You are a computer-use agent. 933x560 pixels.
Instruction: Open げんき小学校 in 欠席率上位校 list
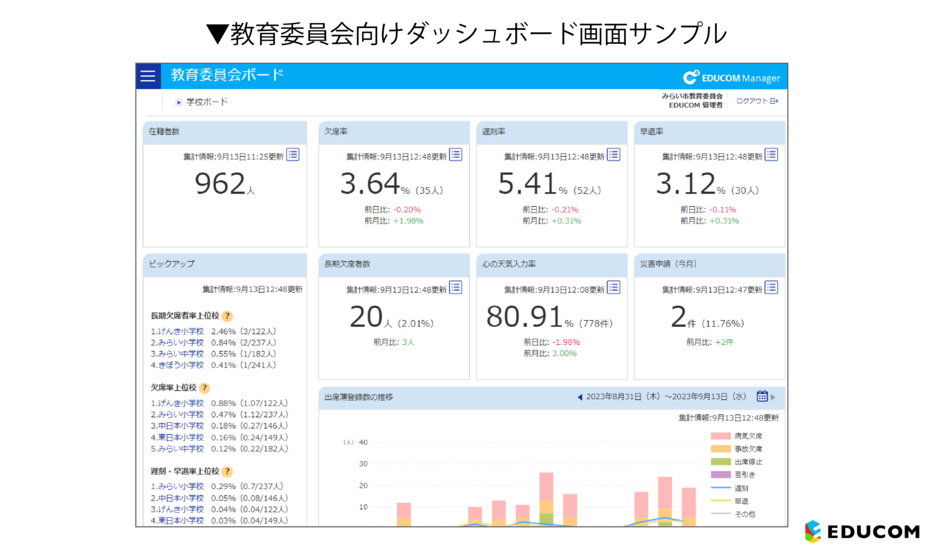tap(177, 402)
